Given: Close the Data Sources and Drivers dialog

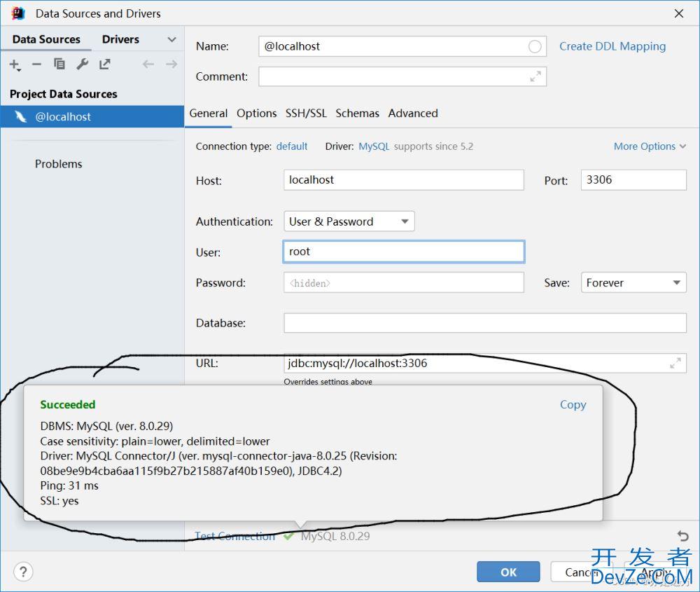Looking at the screenshot, I should [x=679, y=13].
